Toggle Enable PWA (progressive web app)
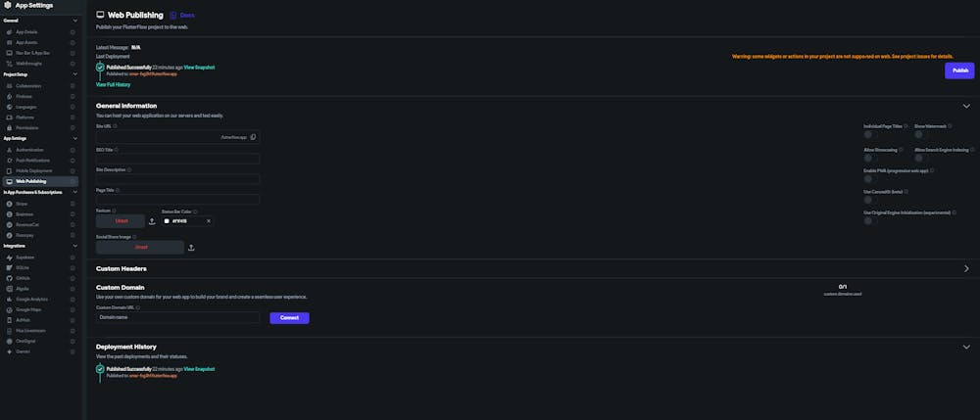The image size is (980, 420). 868,179
